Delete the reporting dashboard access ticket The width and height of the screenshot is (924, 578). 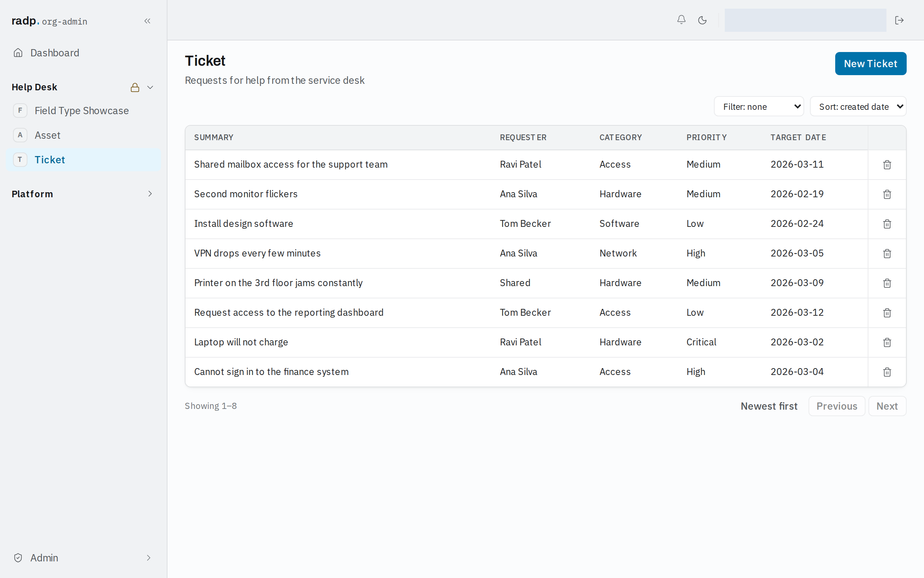(887, 313)
